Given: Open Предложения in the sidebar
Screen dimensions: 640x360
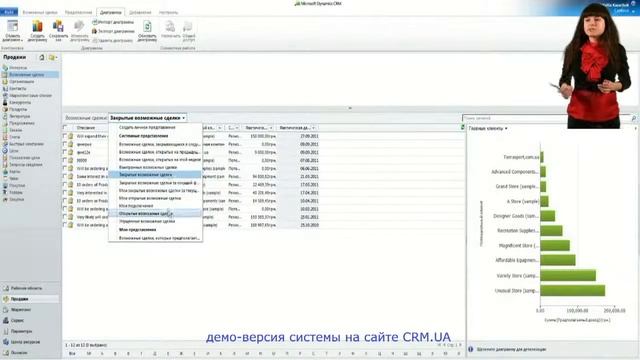Looking at the screenshot, I should tap(22, 123).
